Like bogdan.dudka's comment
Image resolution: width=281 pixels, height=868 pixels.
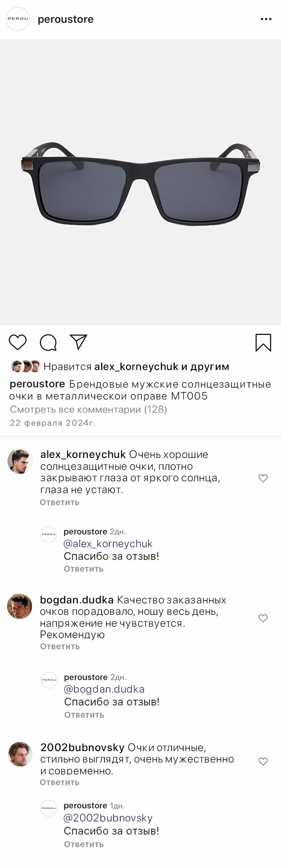coord(263,618)
